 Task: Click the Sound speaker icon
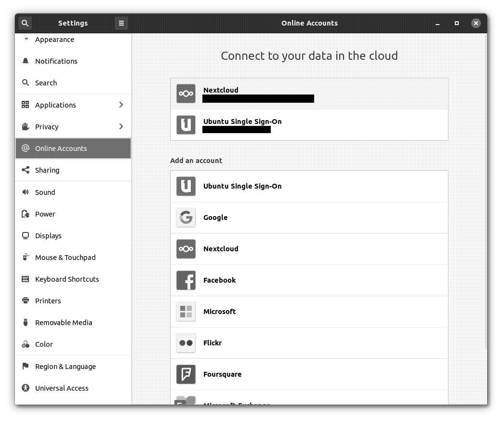click(x=26, y=192)
